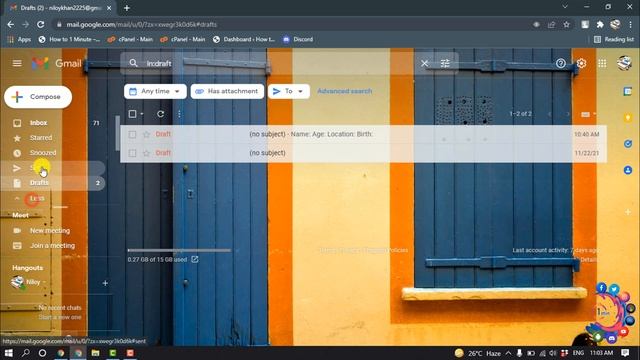Click the Compose button
The width and height of the screenshot is (640, 360).
38,97
